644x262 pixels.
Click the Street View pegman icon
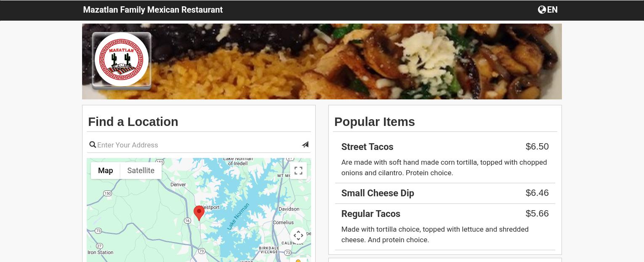(x=298, y=260)
